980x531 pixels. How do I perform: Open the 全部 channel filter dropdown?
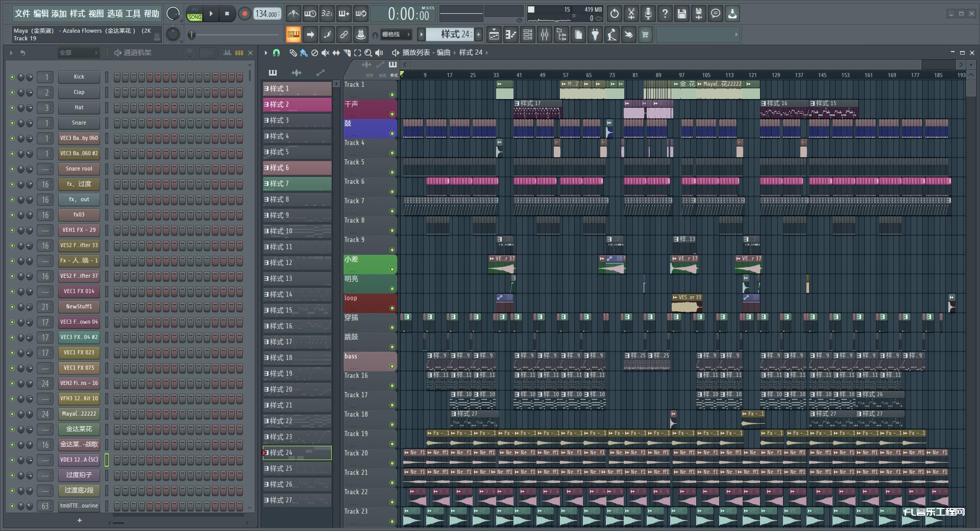point(78,53)
